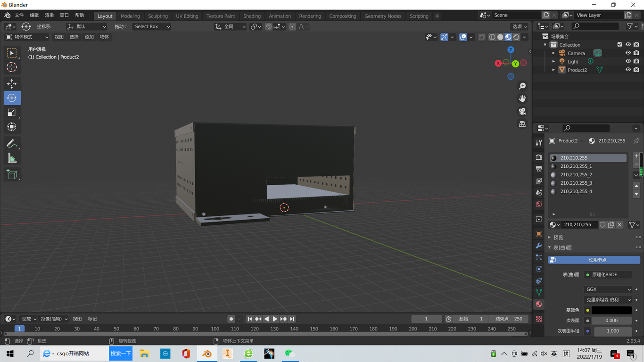Switch to the UV Editing tab
The image size is (644, 362).
pos(187,16)
